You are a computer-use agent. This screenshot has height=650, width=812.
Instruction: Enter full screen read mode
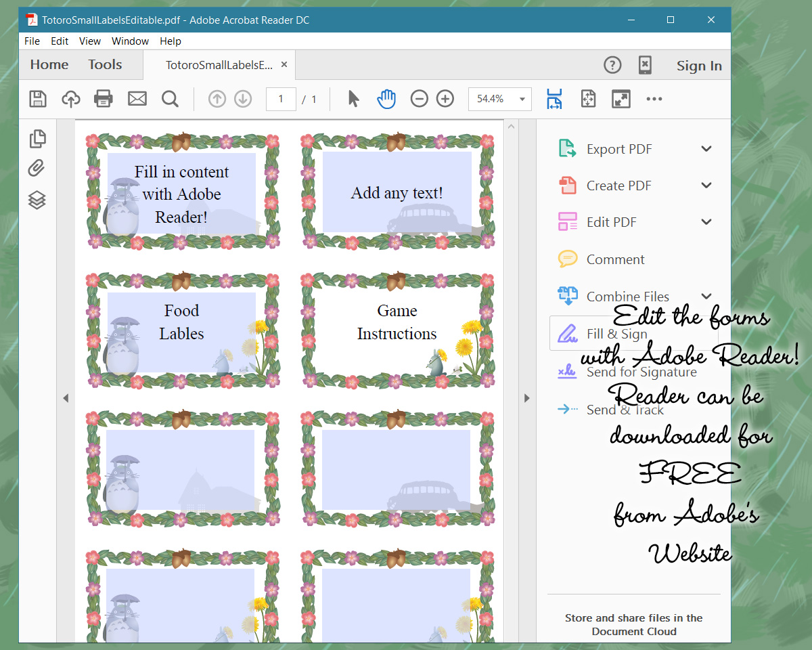tap(621, 99)
